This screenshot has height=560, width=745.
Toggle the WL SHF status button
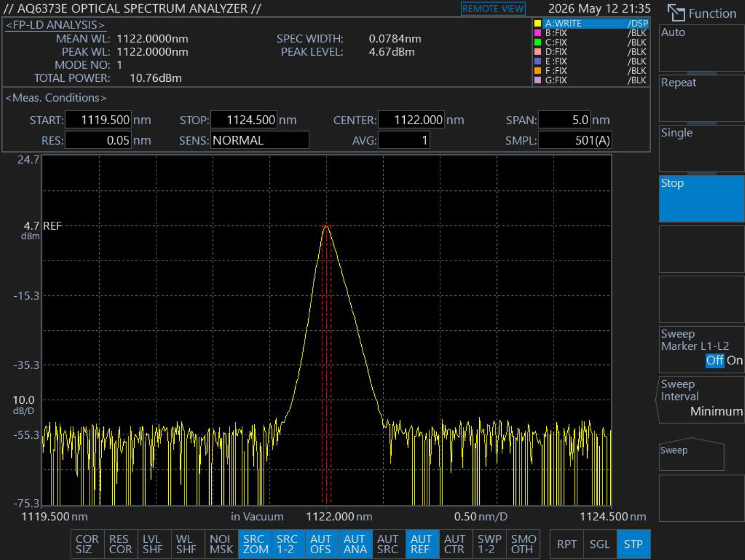188,544
